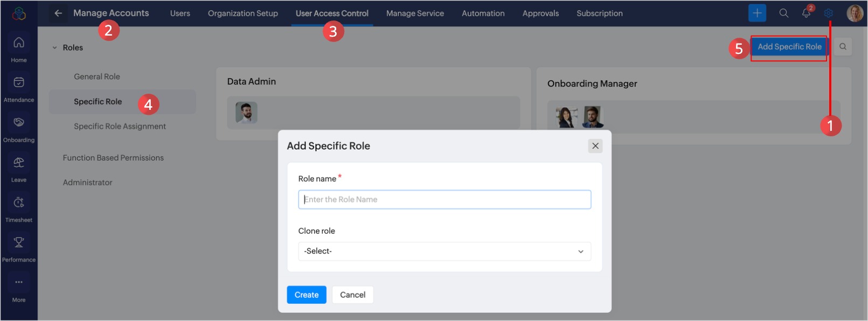
Task: Show more modules via ellipsis icon
Action: (x=19, y=283)
